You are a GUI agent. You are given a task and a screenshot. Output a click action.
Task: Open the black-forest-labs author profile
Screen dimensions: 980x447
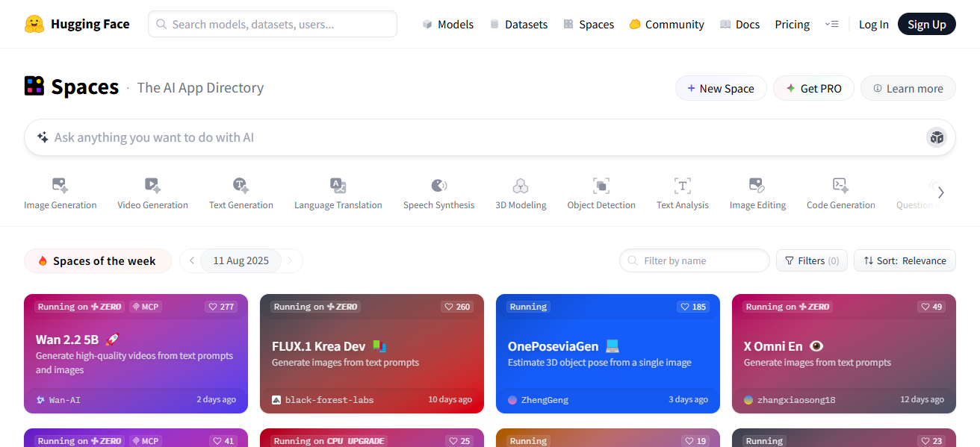tap(323, 400)
